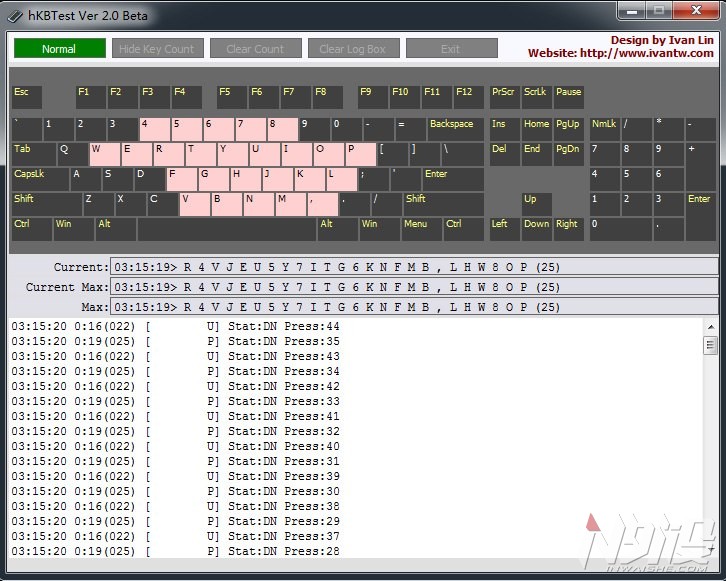Click the Max key sequence field

(x=414, y=307)
